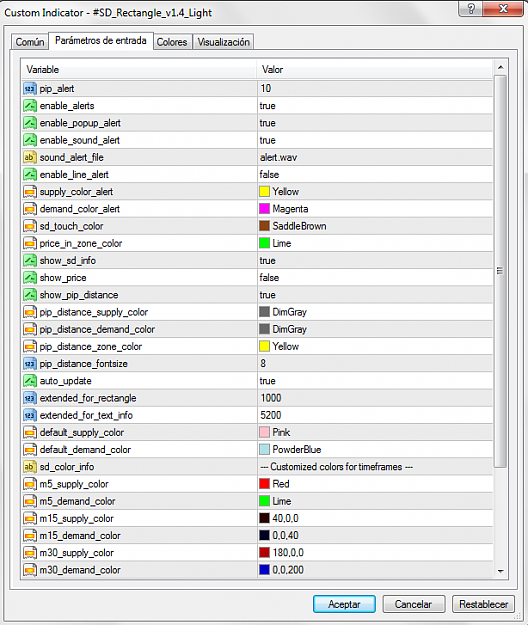528x625 pixels.
Task: Click the boolean icon beside auto_update
Action: [x=30, y=381]
